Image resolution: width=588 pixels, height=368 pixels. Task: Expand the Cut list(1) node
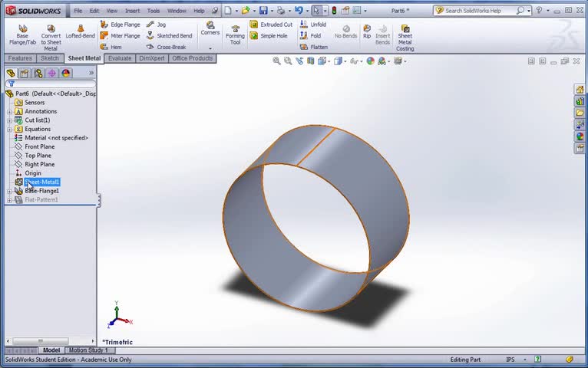coord(9,120)
